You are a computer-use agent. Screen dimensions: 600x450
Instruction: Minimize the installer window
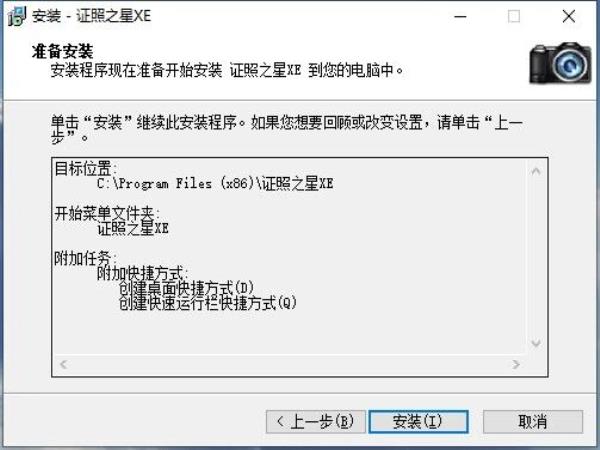point(460,16)
